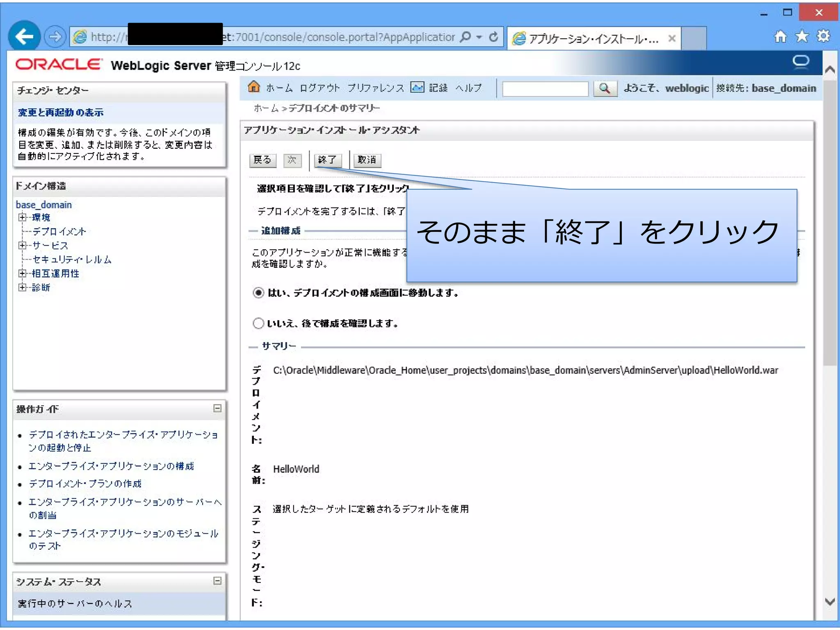Close the アプリケーション・インストール browser tab
The image size is (840, 630).
(671, 39)
